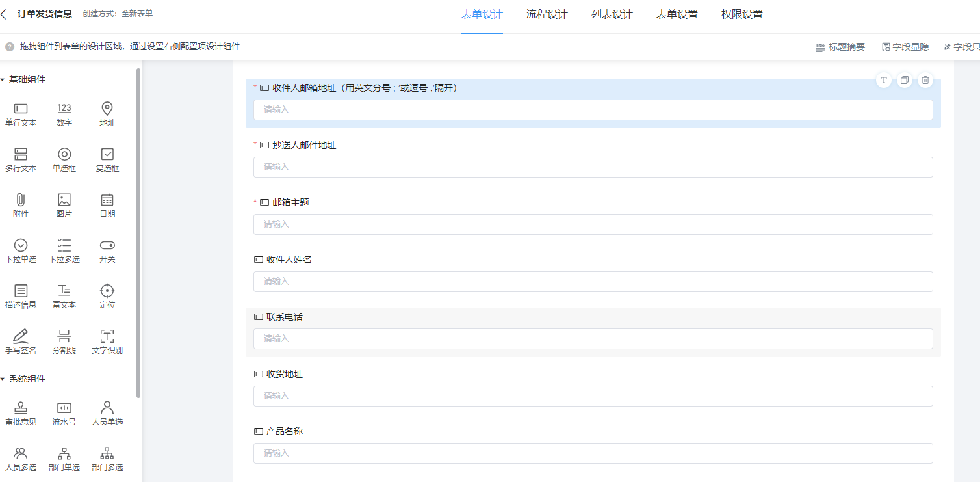Switch to the 流程设计 tab
This screenshot has height=482, width=980.
547,14
